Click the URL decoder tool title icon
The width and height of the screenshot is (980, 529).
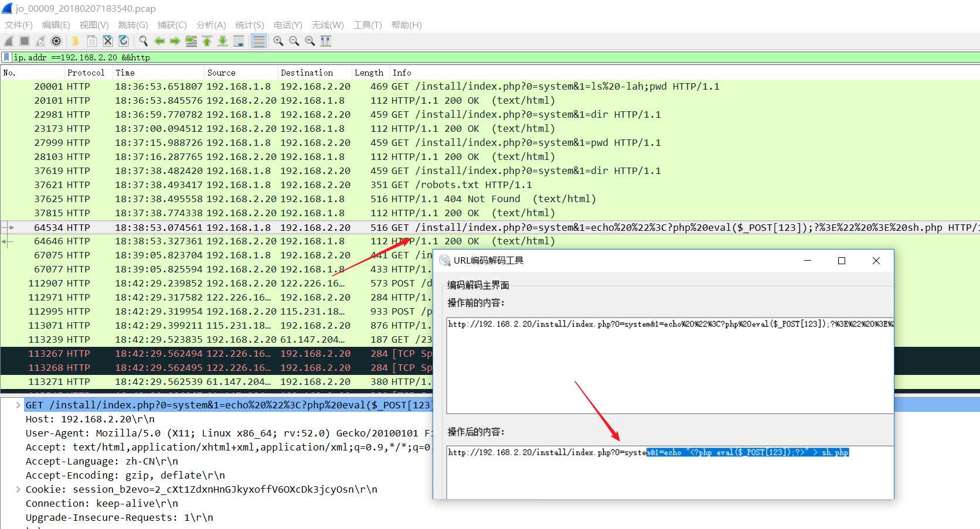point(444,261)
